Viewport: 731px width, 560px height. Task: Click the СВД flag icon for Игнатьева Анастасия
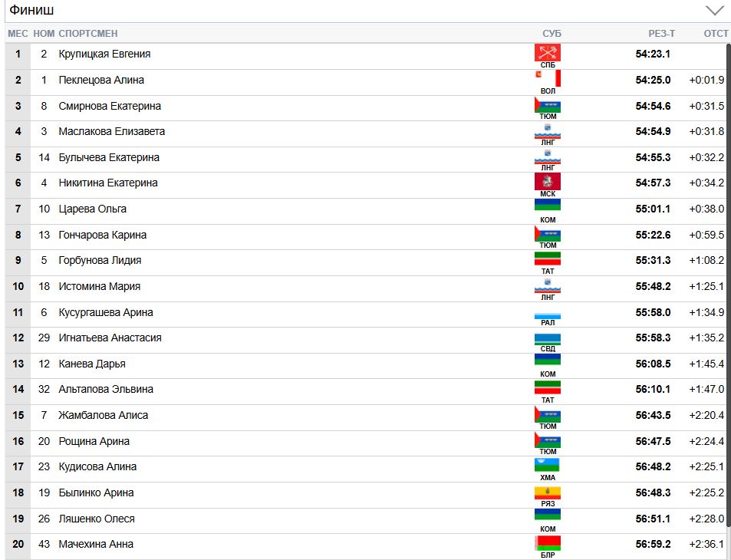coord(548,338)
